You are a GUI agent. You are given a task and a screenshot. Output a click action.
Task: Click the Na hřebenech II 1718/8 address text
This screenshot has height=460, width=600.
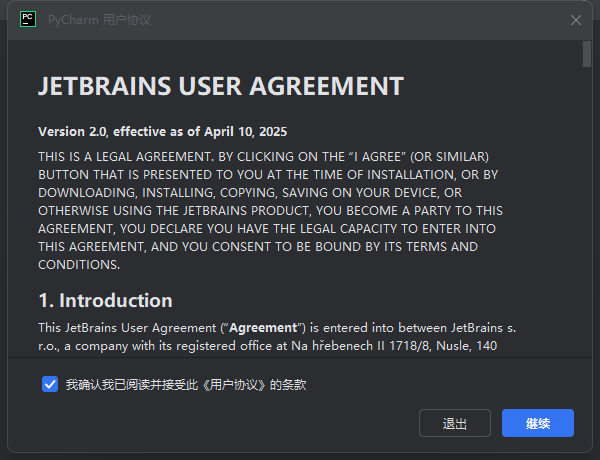[x=362, y=346]
